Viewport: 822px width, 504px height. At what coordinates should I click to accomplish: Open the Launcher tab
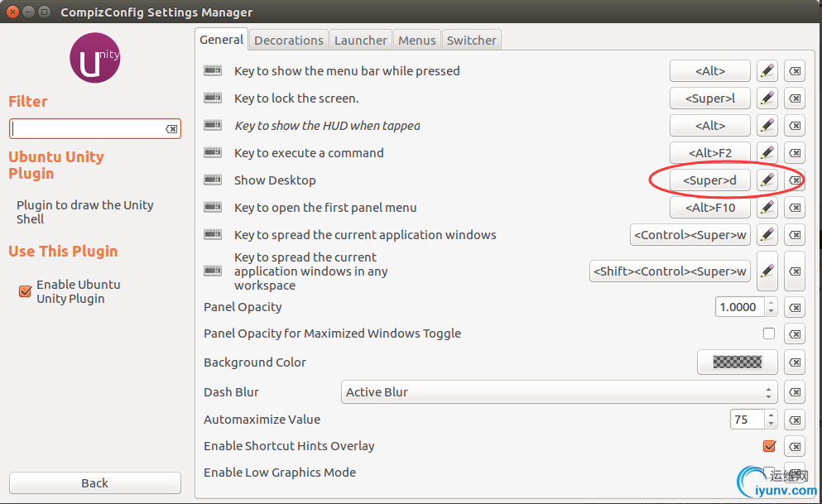click(361, 41)
